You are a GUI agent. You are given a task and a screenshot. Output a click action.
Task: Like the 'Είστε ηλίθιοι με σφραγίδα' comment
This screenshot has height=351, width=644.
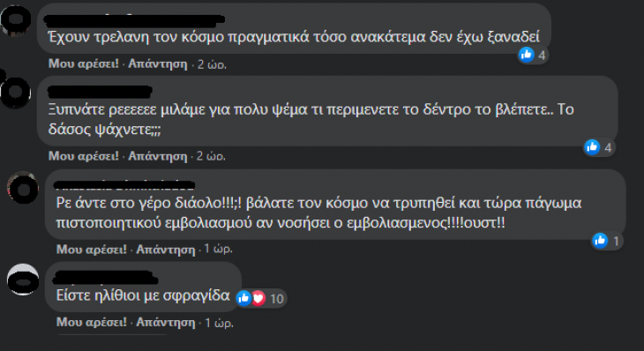(x=92, y=322)
